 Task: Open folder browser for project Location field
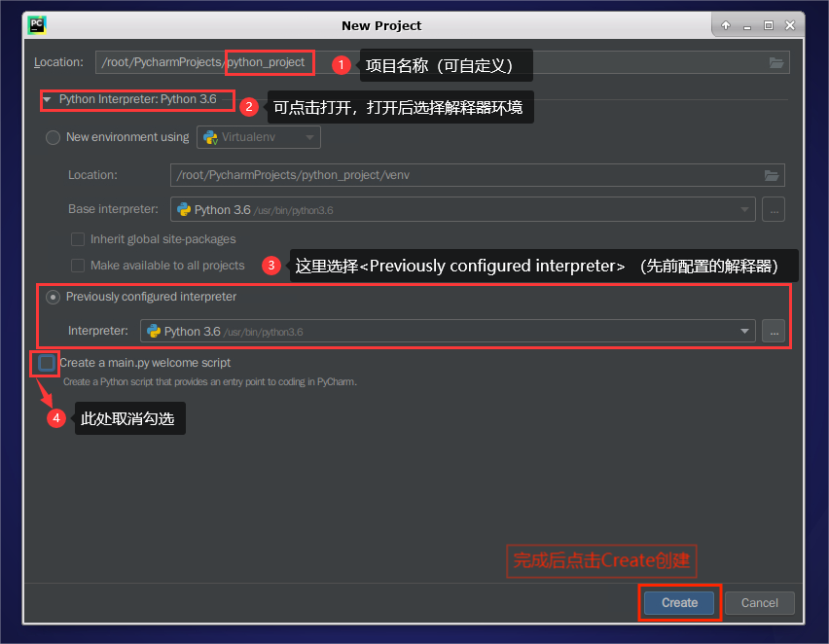point(776,63)
